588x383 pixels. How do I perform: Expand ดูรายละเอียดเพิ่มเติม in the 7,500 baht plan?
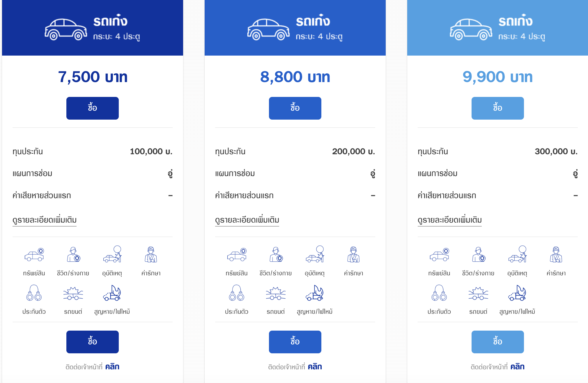(45, 220)
